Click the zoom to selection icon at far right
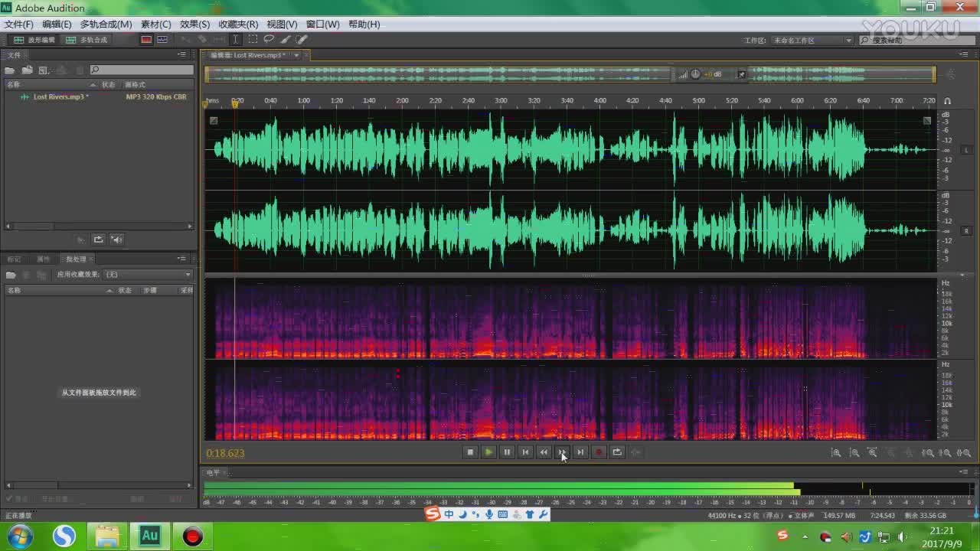This screenshot has height=551, width=980. coord(963,453)
